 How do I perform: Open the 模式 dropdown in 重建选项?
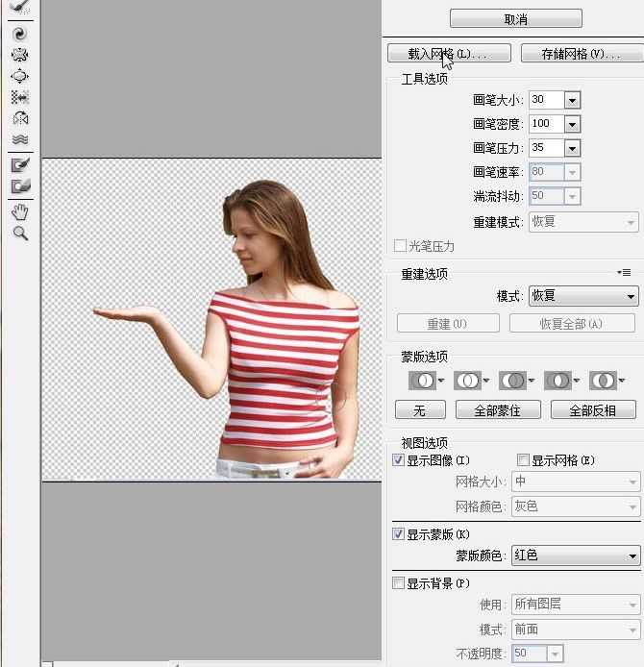pyautogui.click(x=583, y=296)
